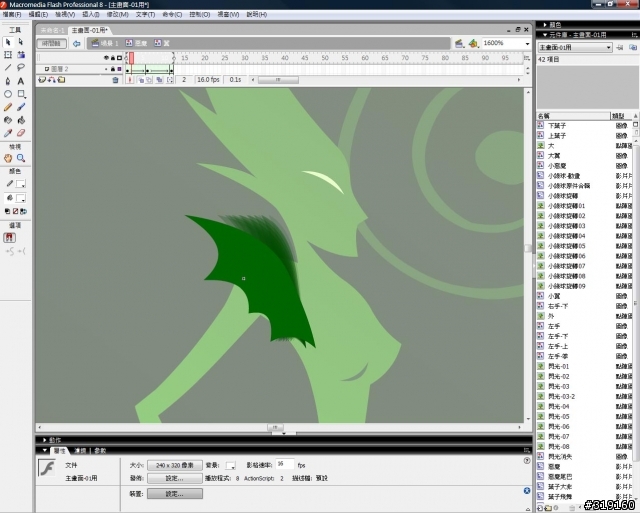The height and width of the screenshot is (513, 640).
Task: Pick the Lasso tool
Action: point(21,68)
